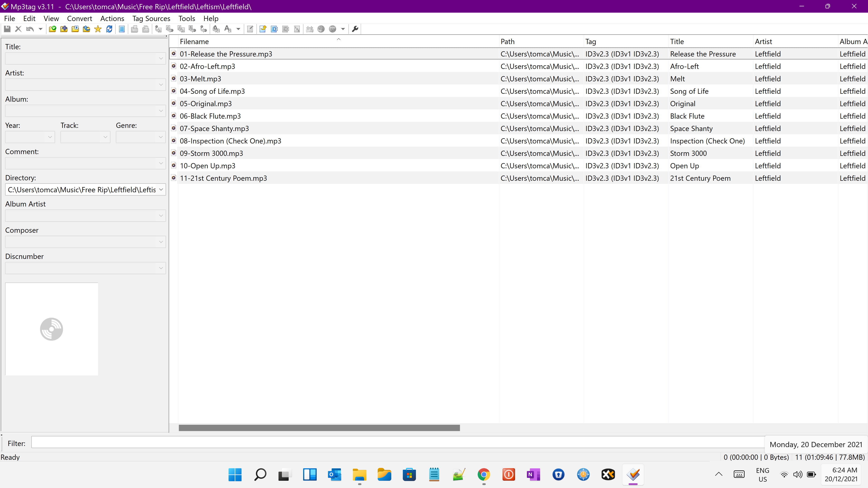Sort by the Filename column header

338,41
